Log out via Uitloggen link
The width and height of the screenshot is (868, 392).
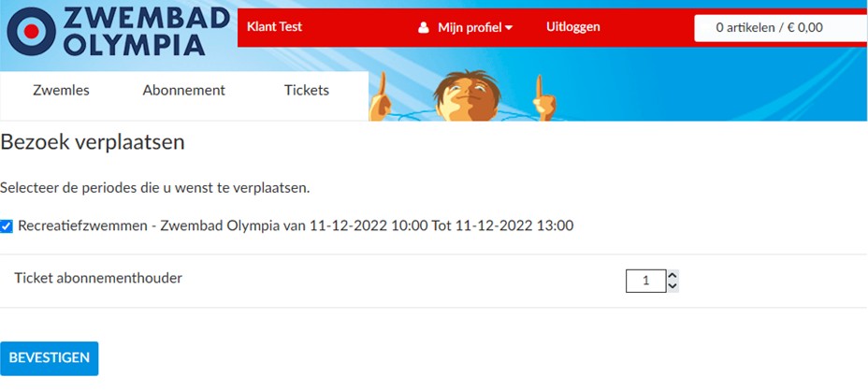point(573,26)
